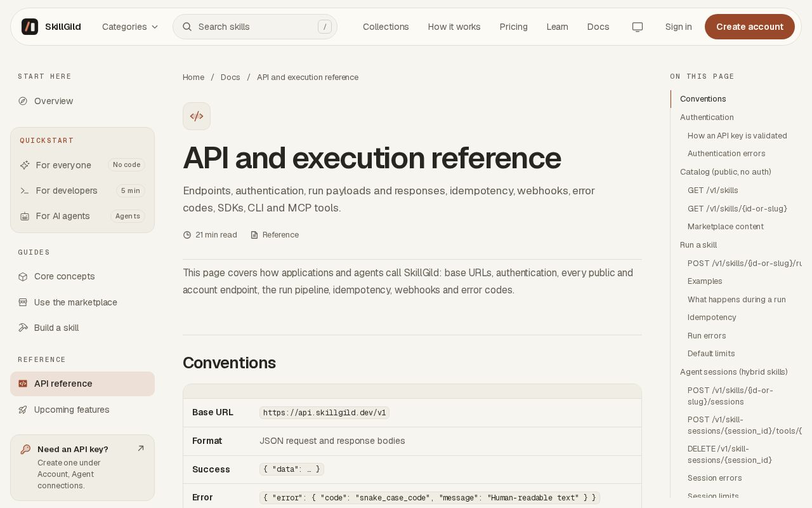Click the base URL https://api.skillgild.dev/v1
This screenshot has width=812, height=508.
[x=324, y=413]
